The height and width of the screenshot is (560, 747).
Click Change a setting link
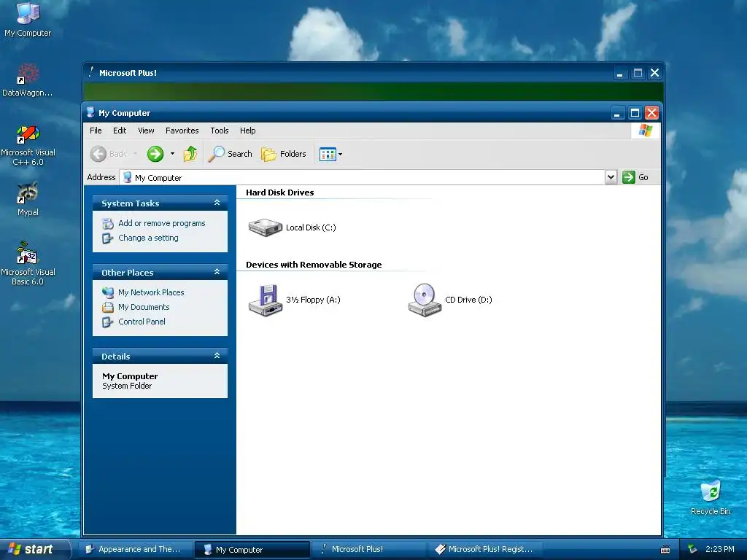[x=148, y=238]
